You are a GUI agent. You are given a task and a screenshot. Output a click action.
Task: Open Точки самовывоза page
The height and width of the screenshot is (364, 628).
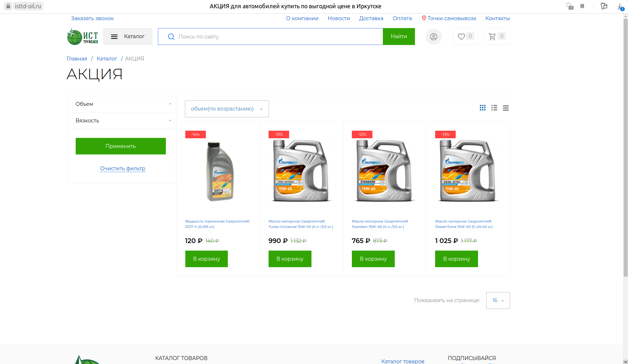tap(452, 18)
